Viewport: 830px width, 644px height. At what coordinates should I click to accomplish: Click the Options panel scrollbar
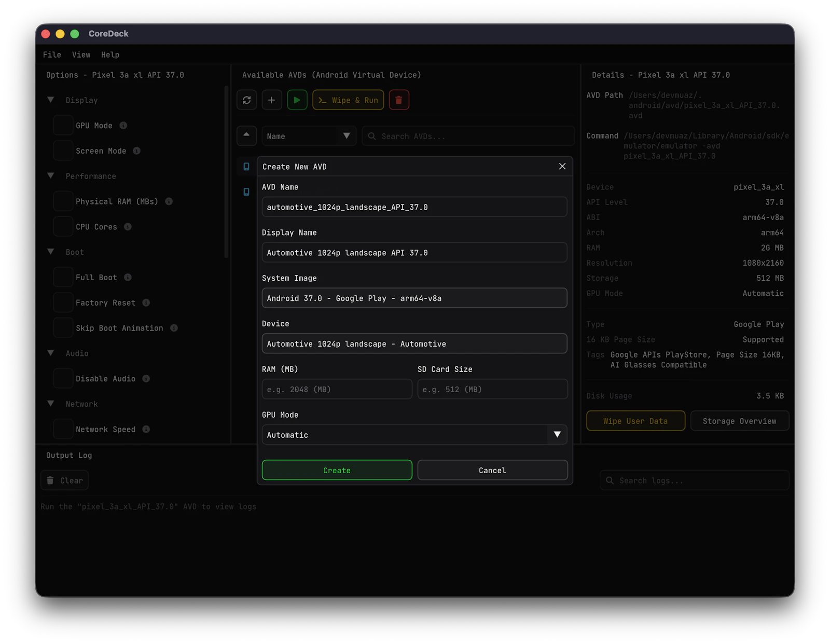pyautogui.click(x=226, y=172)
